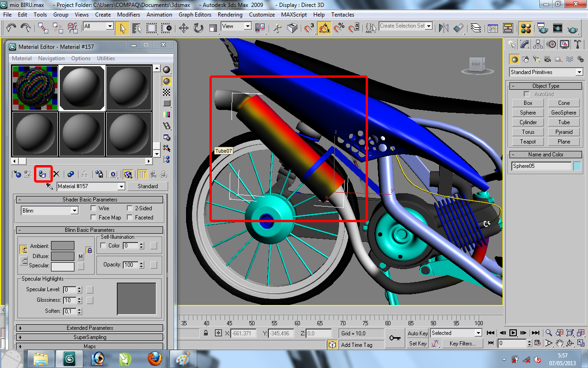Expand the Maps rollout

tap(90, 346)
